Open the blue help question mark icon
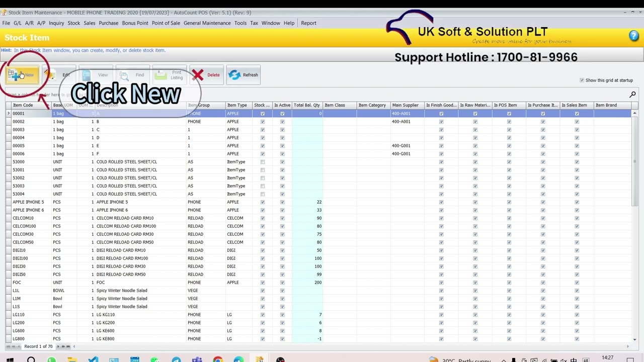644x362 pixels. (x=634, y=36)
